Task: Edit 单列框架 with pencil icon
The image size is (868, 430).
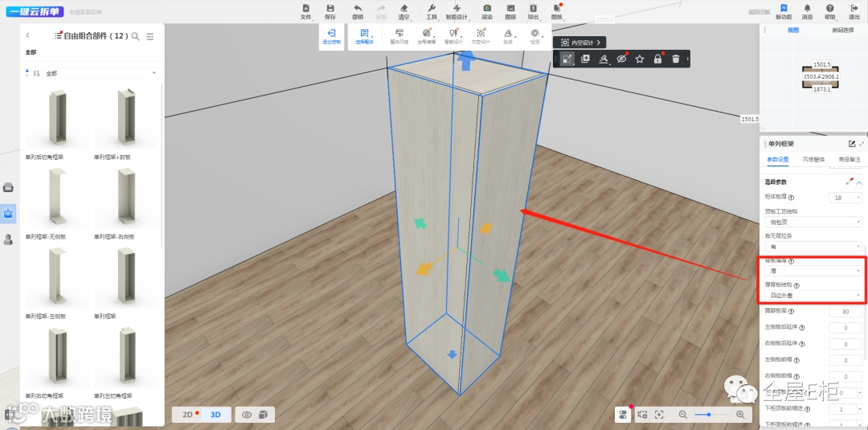Action: 852,144
